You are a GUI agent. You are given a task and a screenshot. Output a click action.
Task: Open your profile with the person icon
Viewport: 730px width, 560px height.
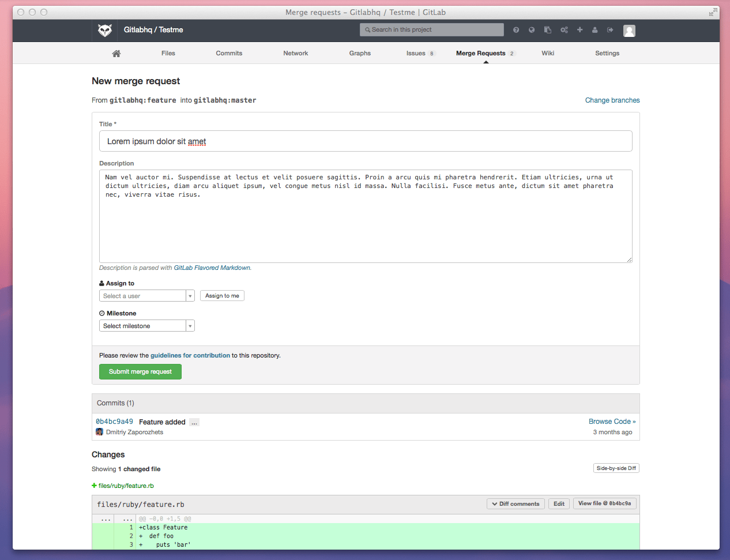tap(594, 29)
